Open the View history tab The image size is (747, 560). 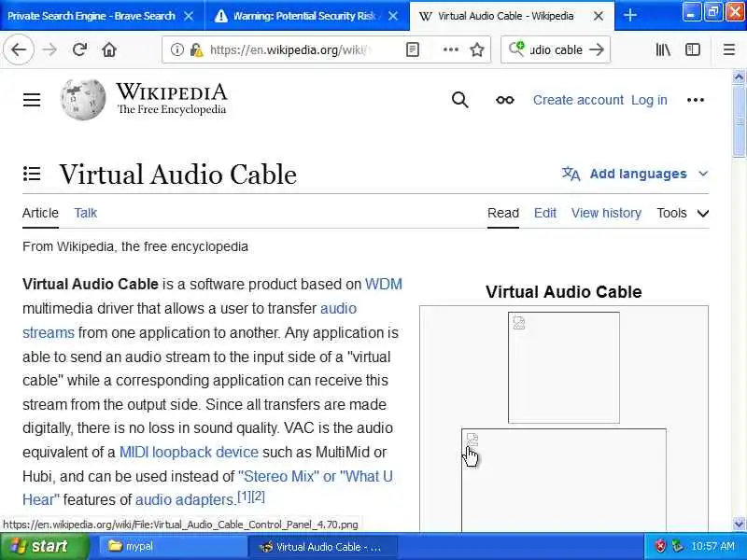click(606, 213)
